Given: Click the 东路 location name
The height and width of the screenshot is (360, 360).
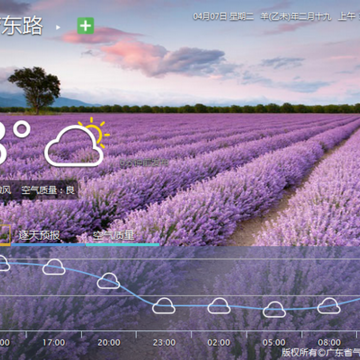Looking at the screenshot, I should coord(21,25).
